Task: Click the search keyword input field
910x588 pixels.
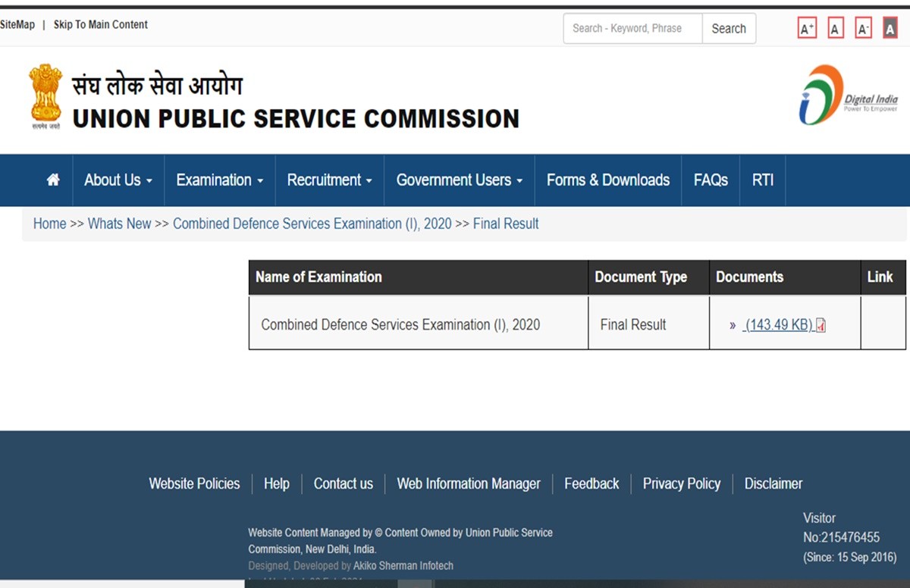Action: (632, 29)
